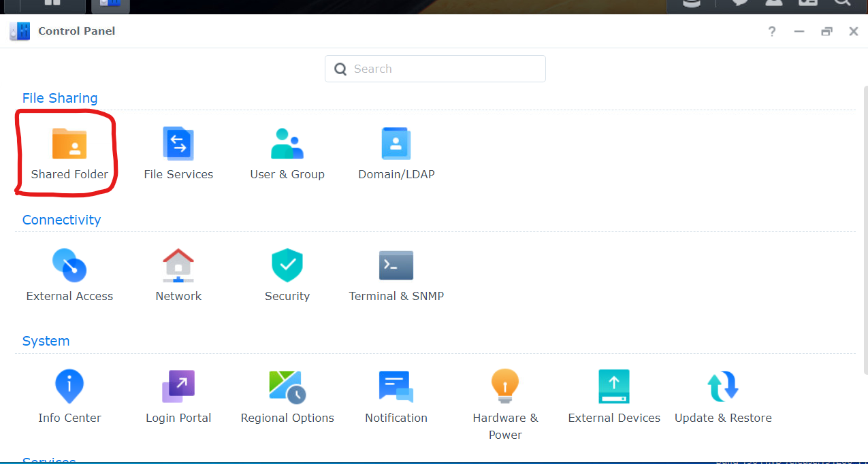Open Login Portal settings
Image resolution: width=868 pixels, height=464 pixels.
coord(178,397)
